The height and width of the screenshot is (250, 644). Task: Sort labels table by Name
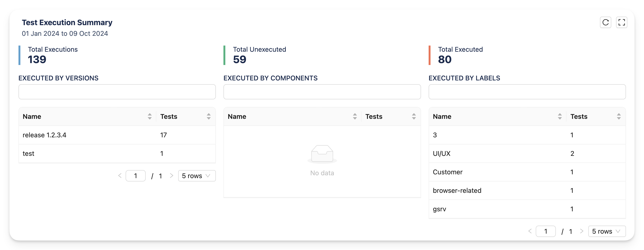(560, 116)
